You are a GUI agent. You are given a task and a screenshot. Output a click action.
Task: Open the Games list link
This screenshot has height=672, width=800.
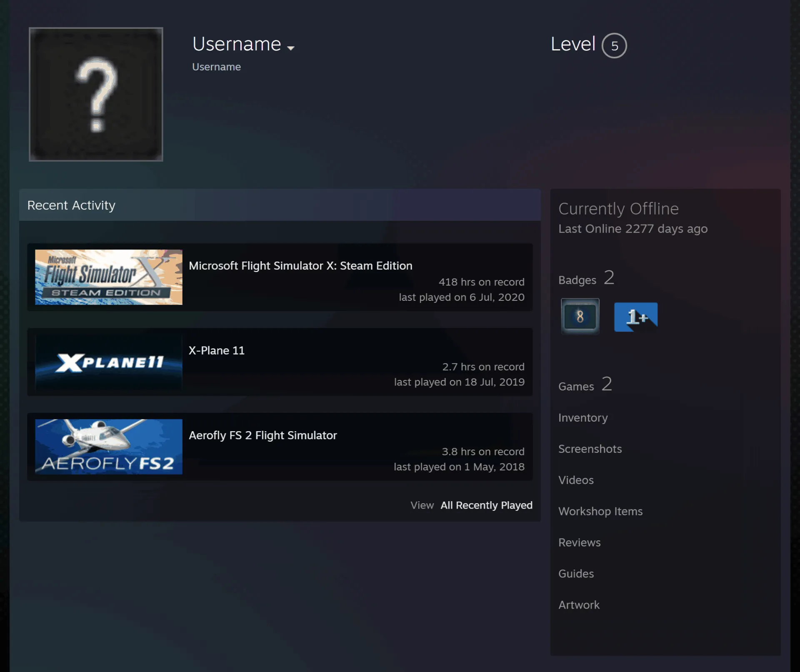click(585, 385)
